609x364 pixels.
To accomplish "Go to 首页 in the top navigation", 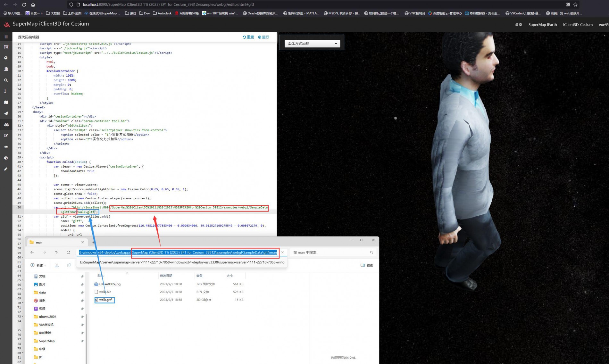I will [518, 25].
